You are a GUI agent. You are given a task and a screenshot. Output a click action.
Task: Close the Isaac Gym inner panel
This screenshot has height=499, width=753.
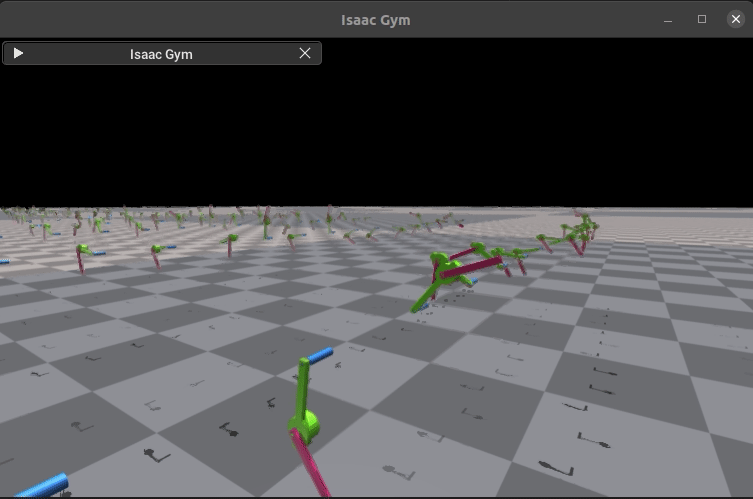[305, 53]
